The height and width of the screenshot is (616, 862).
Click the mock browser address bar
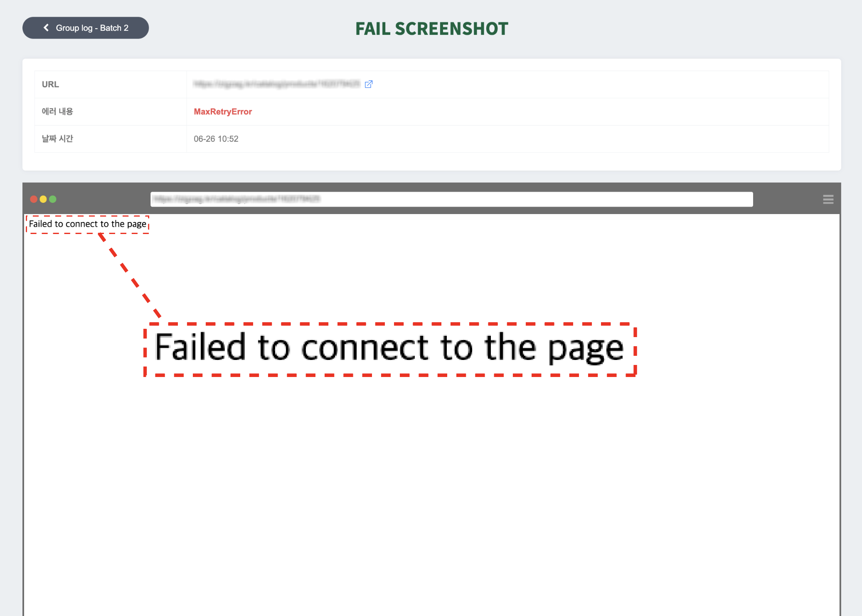[x=451, y=199]
